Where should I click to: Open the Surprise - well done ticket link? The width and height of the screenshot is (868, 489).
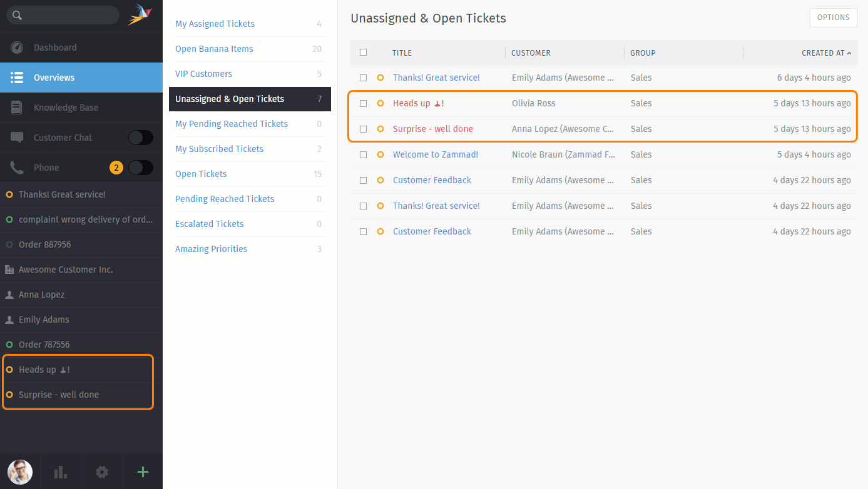coord(432,129)
